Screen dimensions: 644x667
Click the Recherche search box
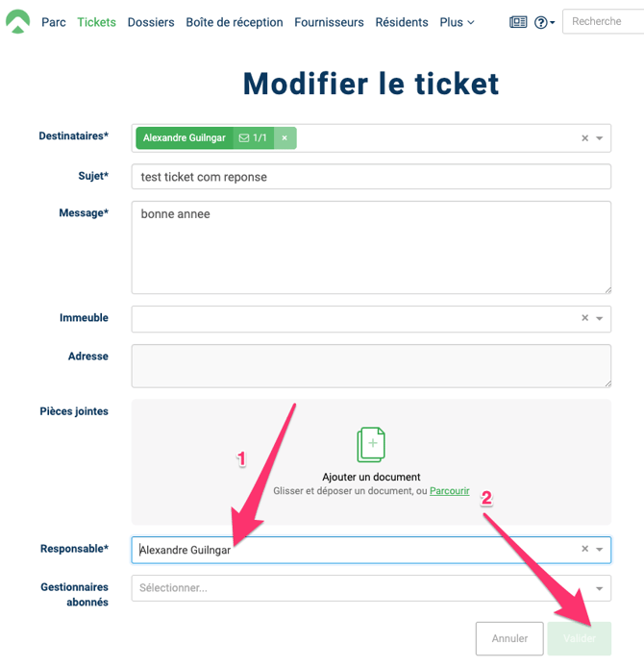pos(603,21)
